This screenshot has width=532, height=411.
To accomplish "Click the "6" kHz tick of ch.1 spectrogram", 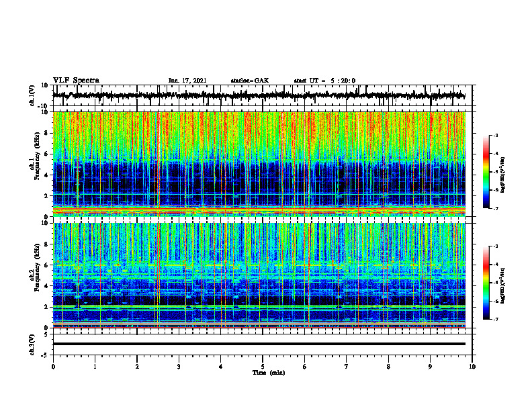I will point(47,154).
